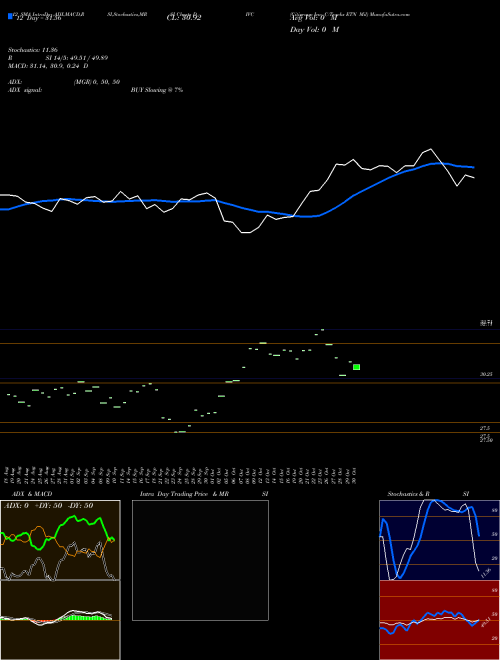
Task: Click the 'CL: 30.92' closing price text
Action: coord(184,18)
